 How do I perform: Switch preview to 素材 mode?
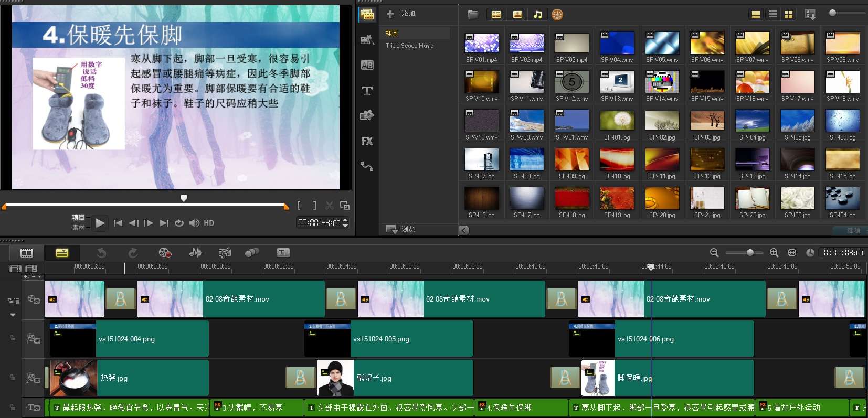(78, 228)
